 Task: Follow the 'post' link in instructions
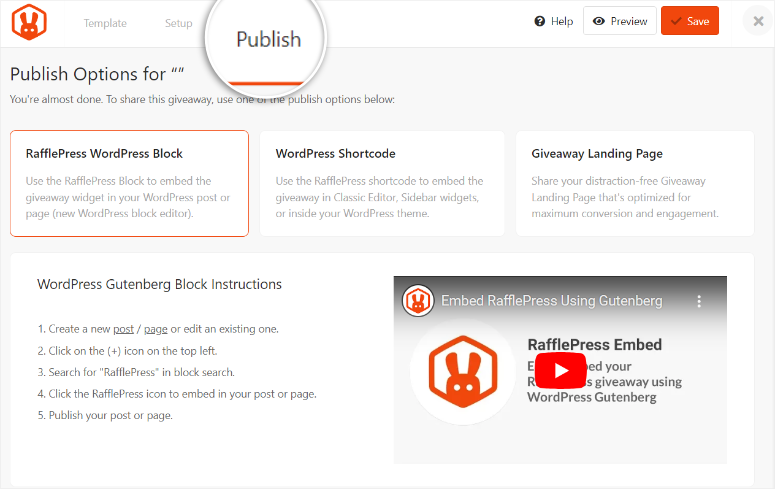123,329
